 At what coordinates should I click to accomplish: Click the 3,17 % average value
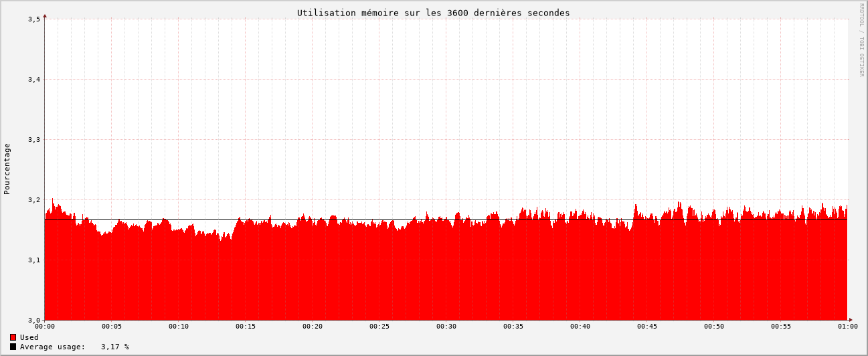coord(115,347)
